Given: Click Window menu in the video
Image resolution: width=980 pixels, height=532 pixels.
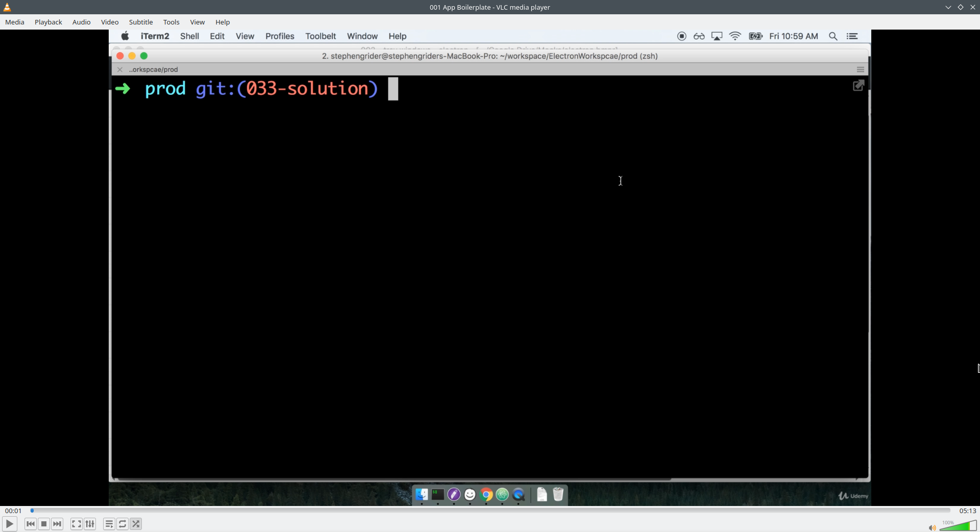Looking at the screenshot, I should tap(362, 36).
